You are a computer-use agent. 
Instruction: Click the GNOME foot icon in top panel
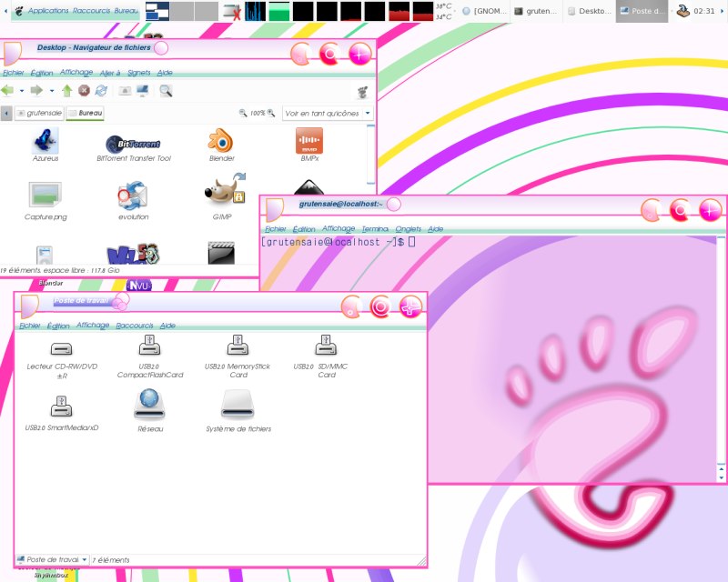click(x=19, y=11)
